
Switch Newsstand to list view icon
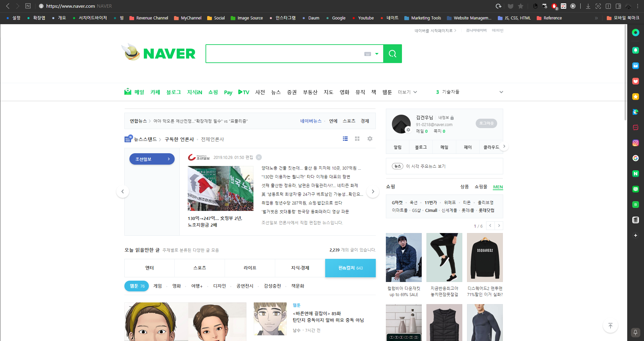click(345, 139)
